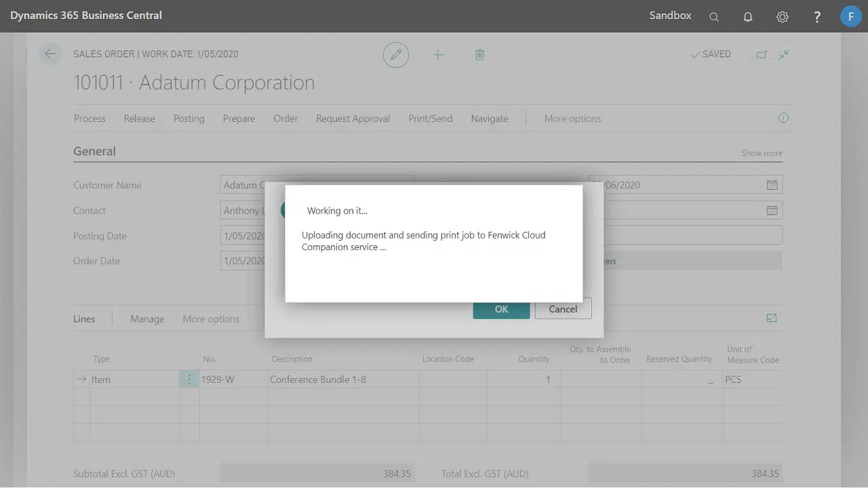The width and height of the screenshot is (868, 488).
Task: Open the page in a new window icon
Action: [x=762, y=54]
